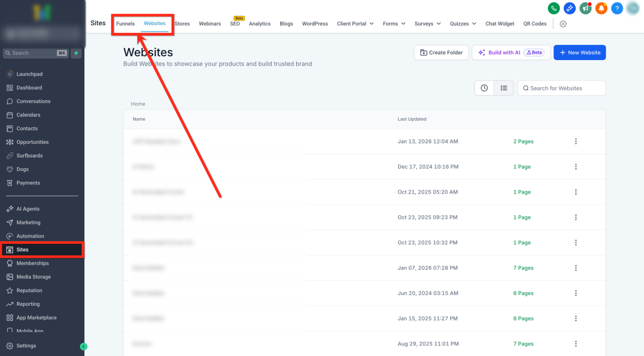The image size is (644, 356).
Task: Open the QR Codes tab
Action: (x=535, y=24)
